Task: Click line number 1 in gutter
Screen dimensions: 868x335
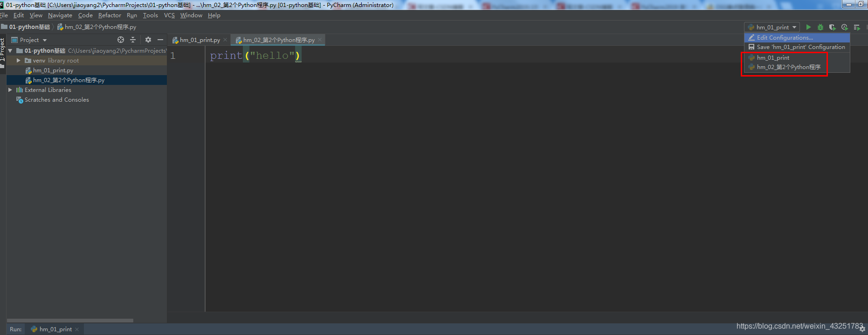Action: [172, 56]
